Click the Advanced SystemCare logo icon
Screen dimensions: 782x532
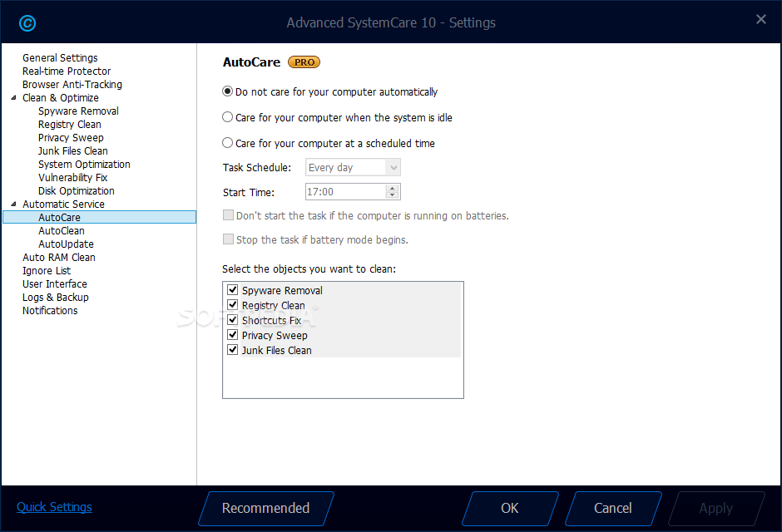click(27, 23)
